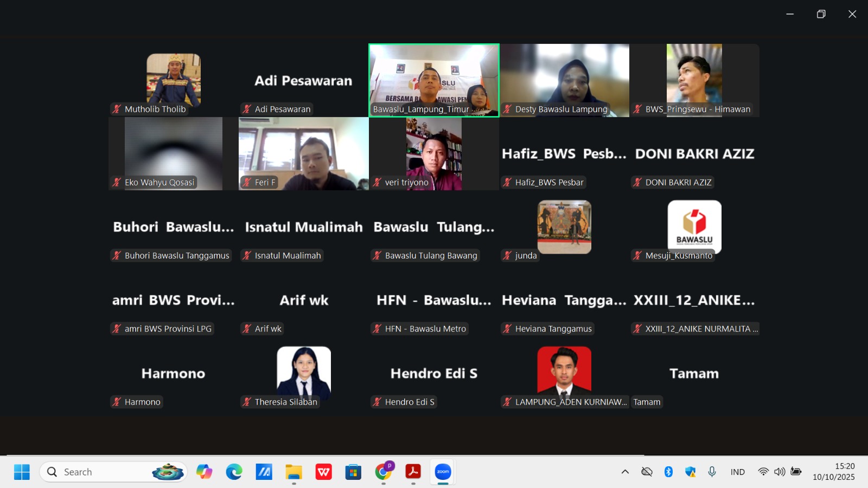
Task: Open File Explorer from the taskbar
Action: click(x=293, y=472)
